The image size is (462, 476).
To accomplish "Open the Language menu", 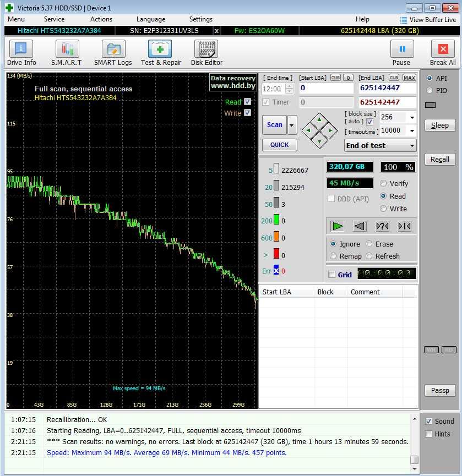I will click(x=151, y=19).
